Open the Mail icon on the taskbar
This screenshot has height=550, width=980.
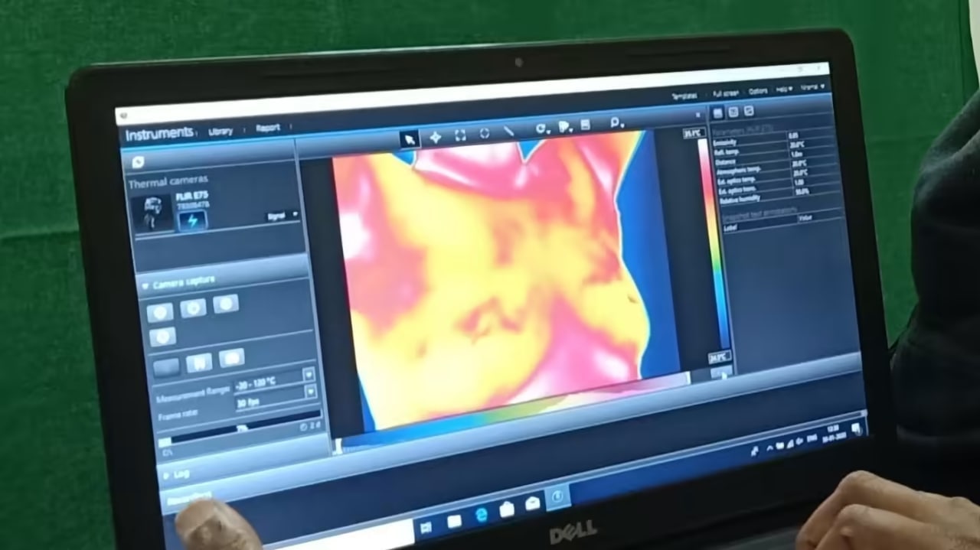point(532,503)
